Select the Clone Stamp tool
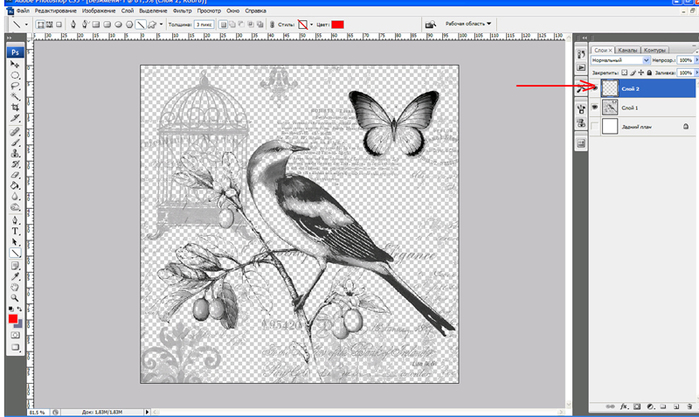 (15, 153)
